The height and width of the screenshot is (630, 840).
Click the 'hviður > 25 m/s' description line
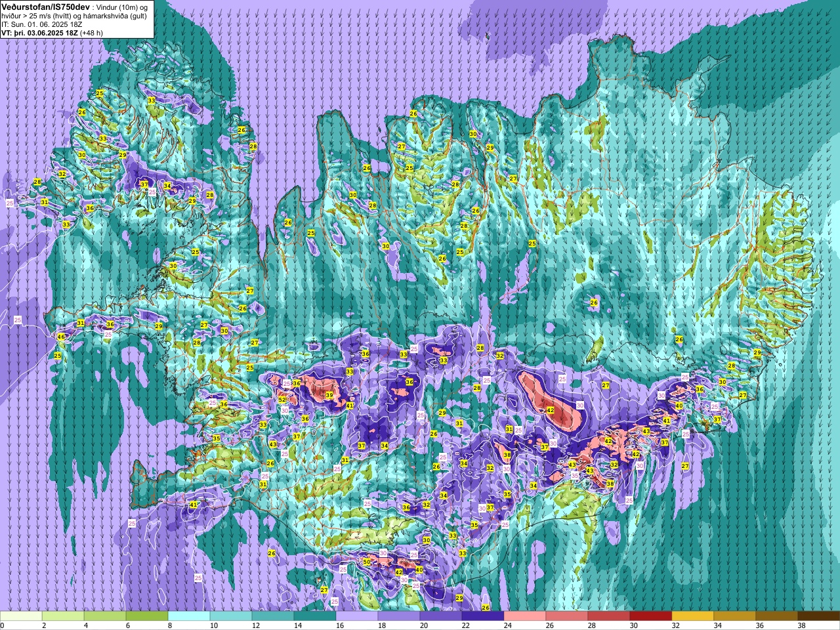pos(74,15)
